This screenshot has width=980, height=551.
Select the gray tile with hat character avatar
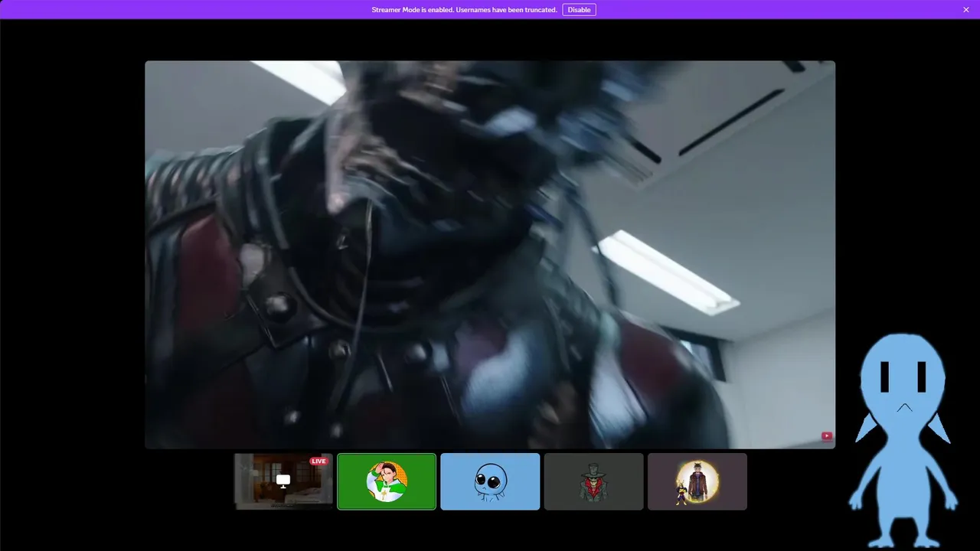point(593,481)
